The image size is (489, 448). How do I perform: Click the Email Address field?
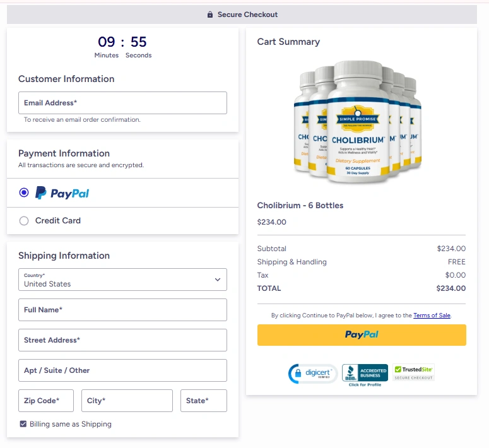click(122, 103)
